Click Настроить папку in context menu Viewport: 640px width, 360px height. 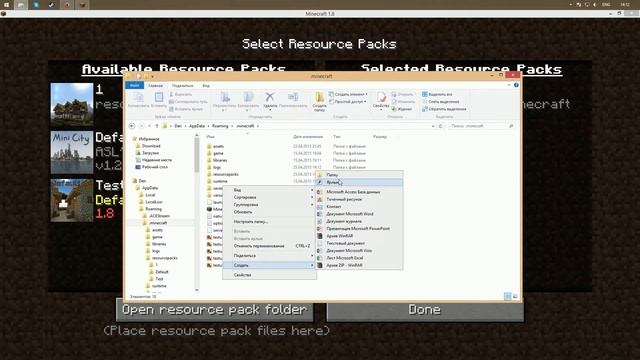(x=269, y=222)
